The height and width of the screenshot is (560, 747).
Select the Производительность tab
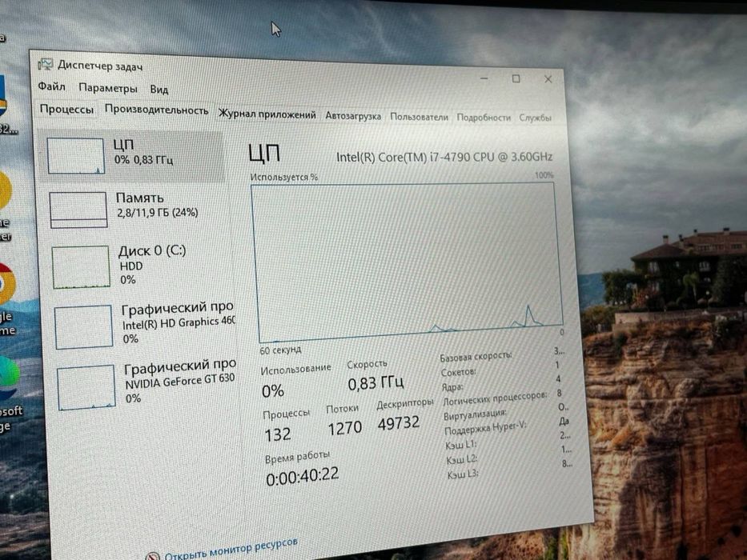[156, 110]
